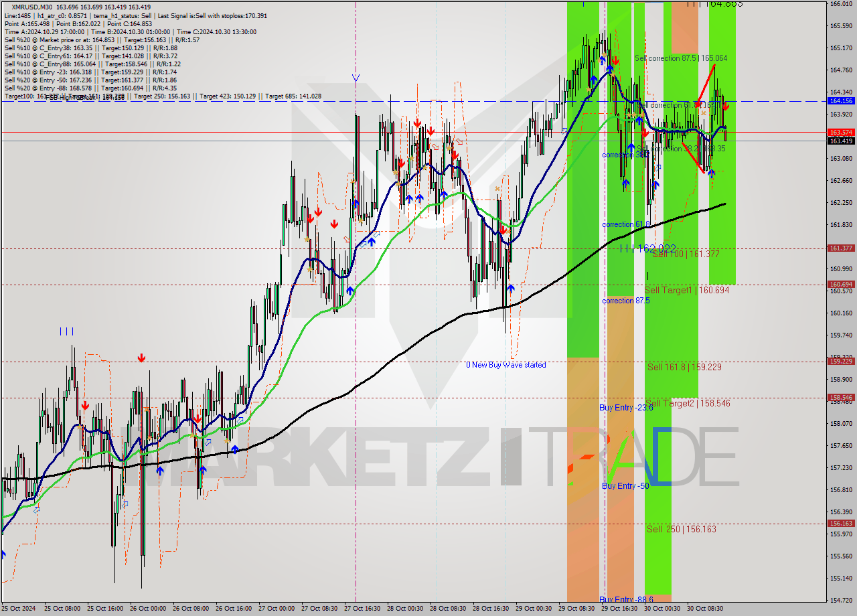
Task: Select the 'Sell 161.8 | 159.229' label
Action: tap(684, 368)
